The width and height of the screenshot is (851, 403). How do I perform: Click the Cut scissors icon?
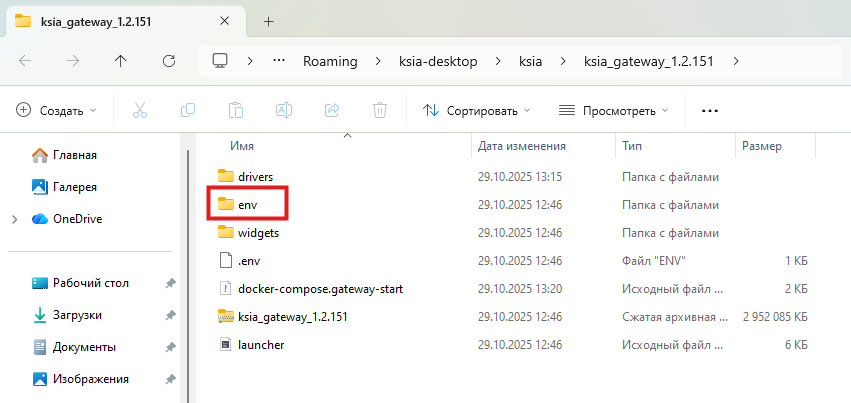click(140, 110)
